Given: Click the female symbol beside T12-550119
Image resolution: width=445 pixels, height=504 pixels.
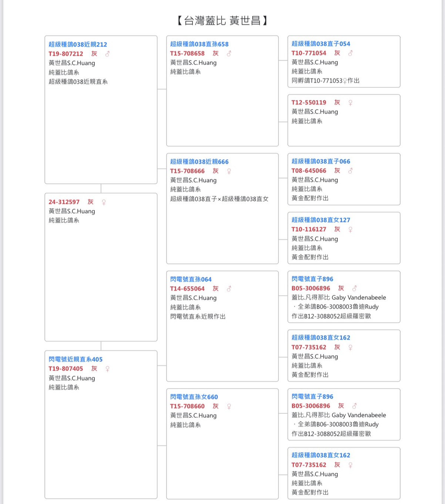Looking at the screenshot, I should (350, 103).
